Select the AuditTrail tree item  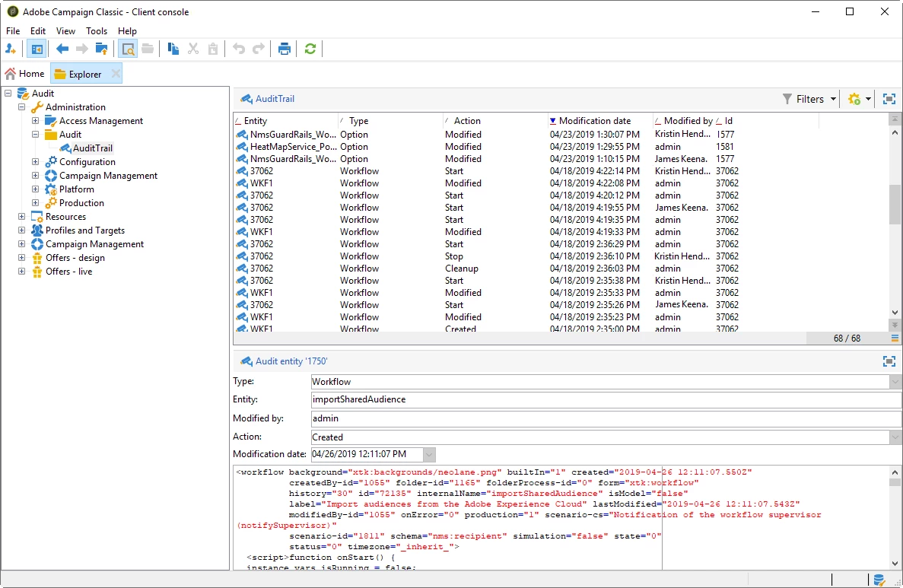(x=92, y=148)
